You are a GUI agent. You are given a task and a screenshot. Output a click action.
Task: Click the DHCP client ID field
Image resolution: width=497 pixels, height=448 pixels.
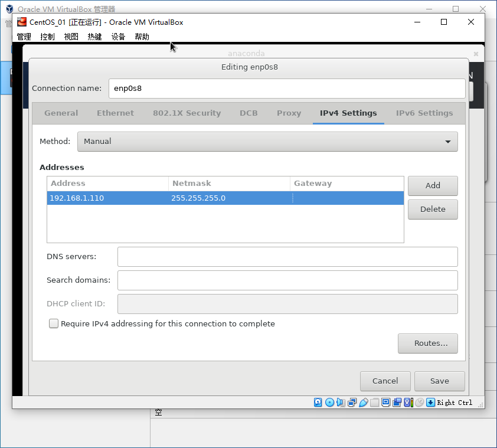(x=287, y=304)
